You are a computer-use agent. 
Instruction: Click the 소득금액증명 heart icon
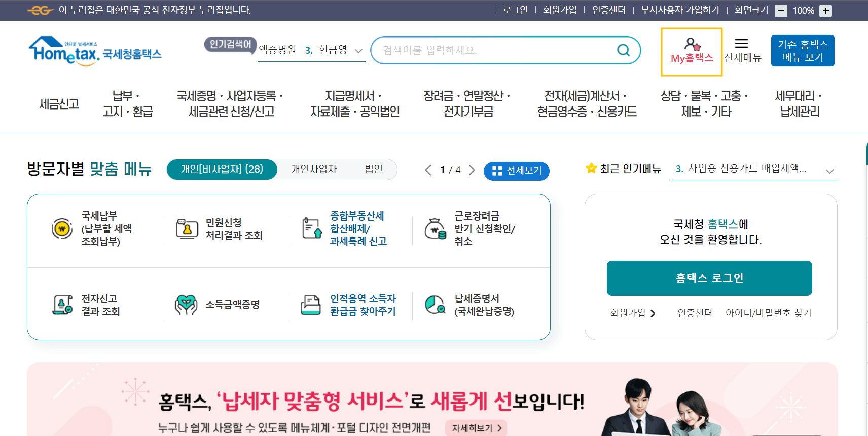[x=186, y=305]
